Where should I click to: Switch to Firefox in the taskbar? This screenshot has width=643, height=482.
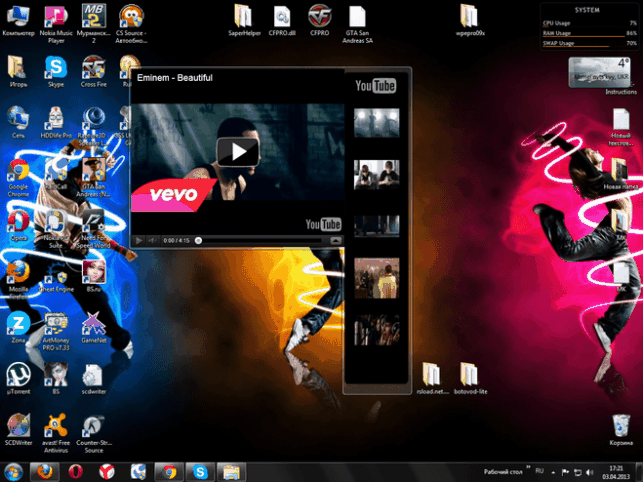click(44, 472)
